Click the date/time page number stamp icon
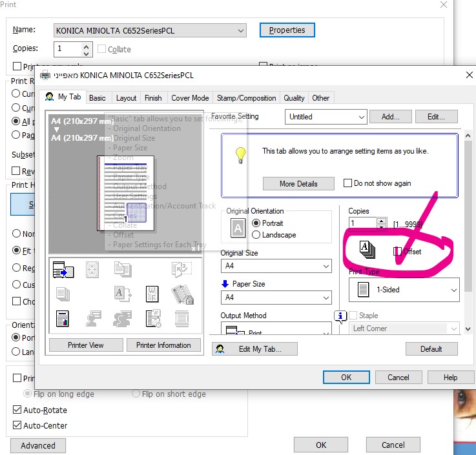The height and width of the screenshot is (455, 476). pos(153,319)
